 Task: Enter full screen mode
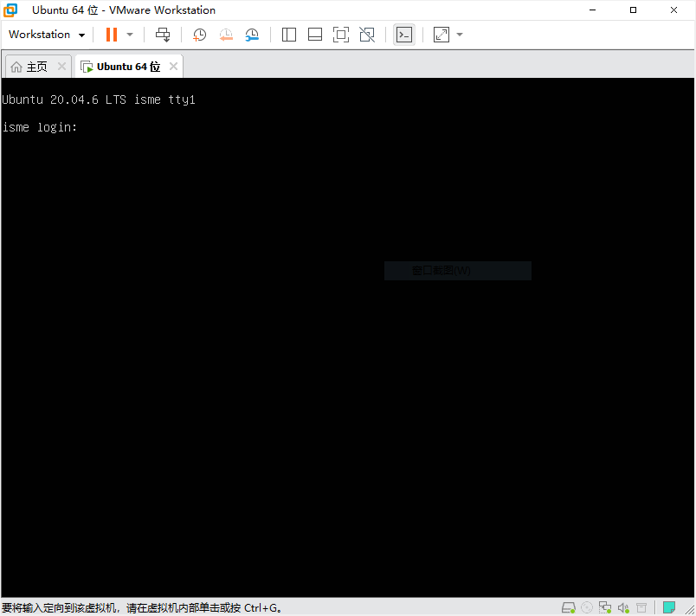tap(341, 35)
